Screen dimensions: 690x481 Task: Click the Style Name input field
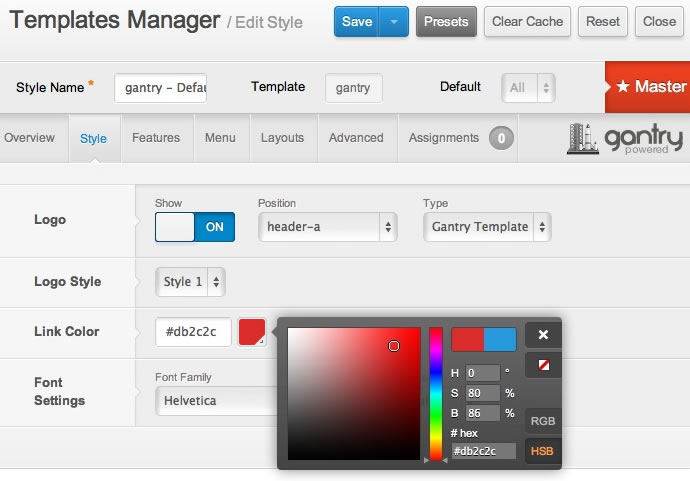coord(160,88)
